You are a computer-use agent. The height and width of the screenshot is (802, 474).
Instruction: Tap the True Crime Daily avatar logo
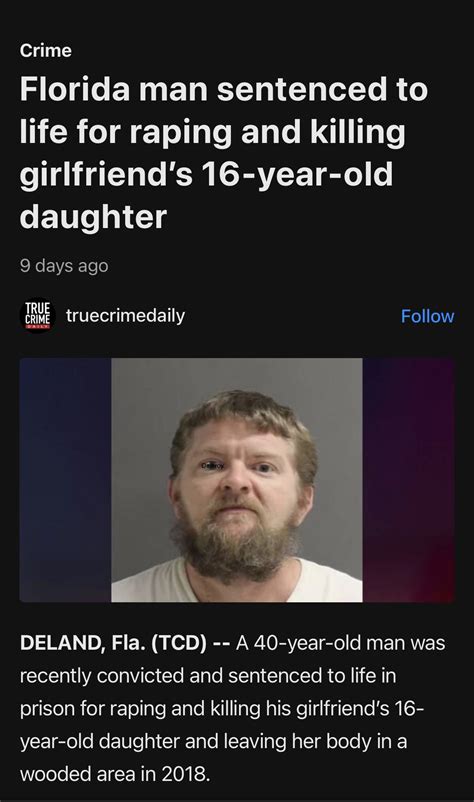[38, 316]
